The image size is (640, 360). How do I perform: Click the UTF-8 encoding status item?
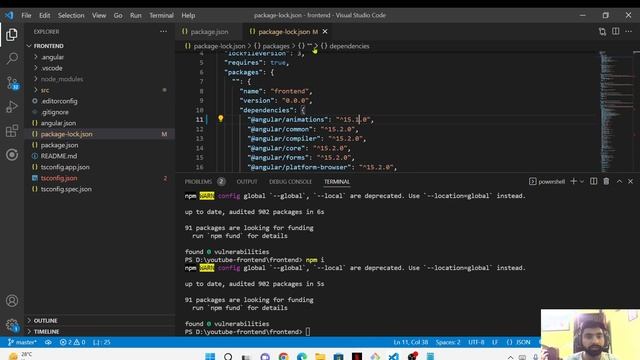[476, 342]
